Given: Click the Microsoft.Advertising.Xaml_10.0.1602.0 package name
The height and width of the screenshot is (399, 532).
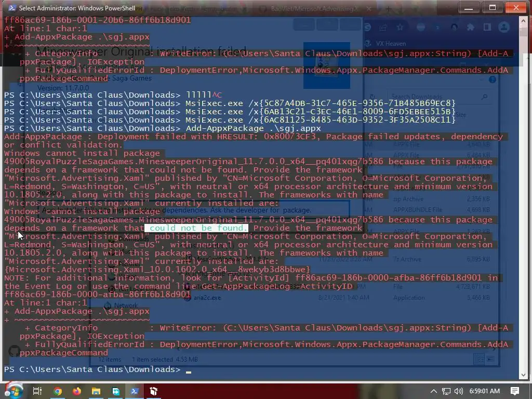Looking at the screenshot, I should pyautogui.click(x=157, y=270).
